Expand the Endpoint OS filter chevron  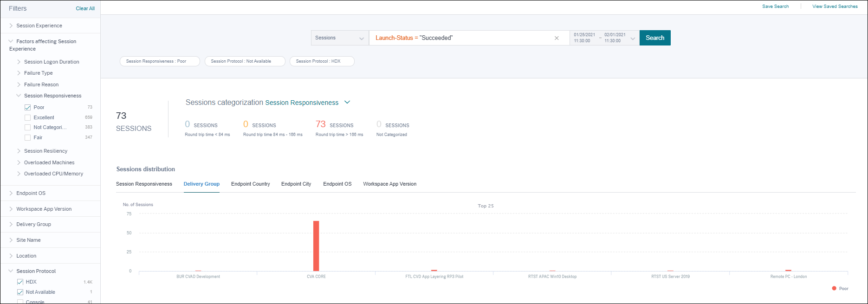(x=11, y=193)
